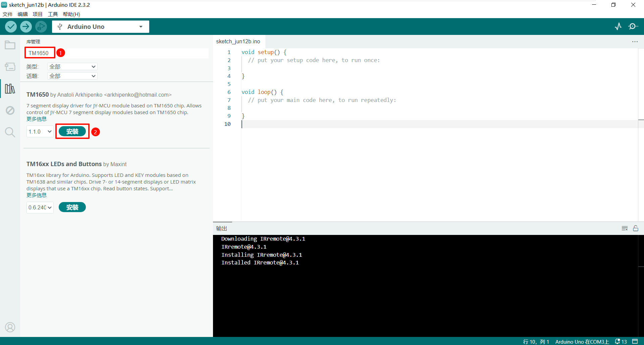This screenshot has width=644, height=345.
Task: Open the 文件 menu
Action: pos(7,14)
